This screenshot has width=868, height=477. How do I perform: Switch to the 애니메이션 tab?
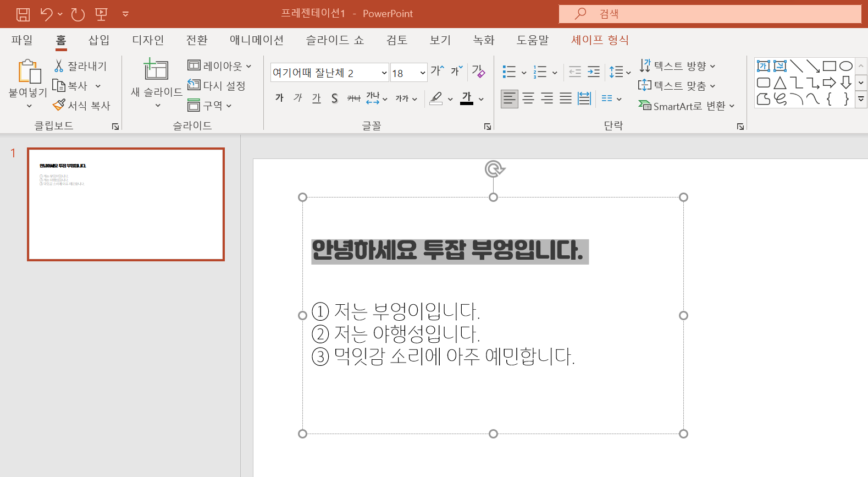[257, 40]
